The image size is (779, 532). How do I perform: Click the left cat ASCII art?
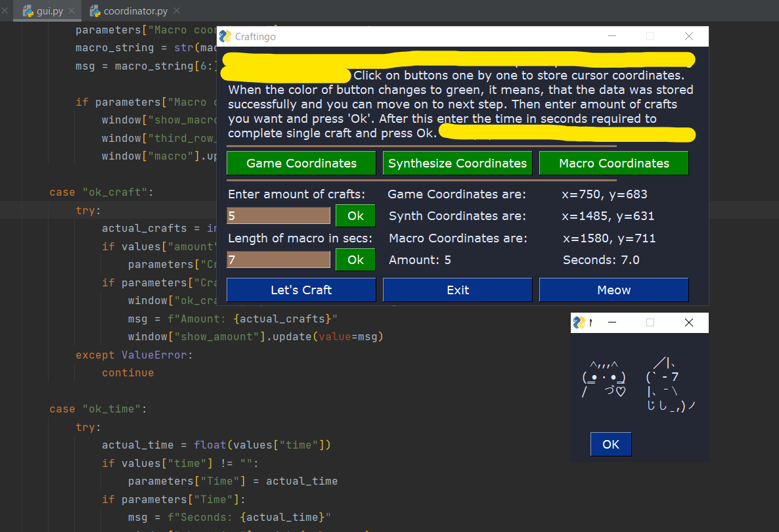(604, 379)
